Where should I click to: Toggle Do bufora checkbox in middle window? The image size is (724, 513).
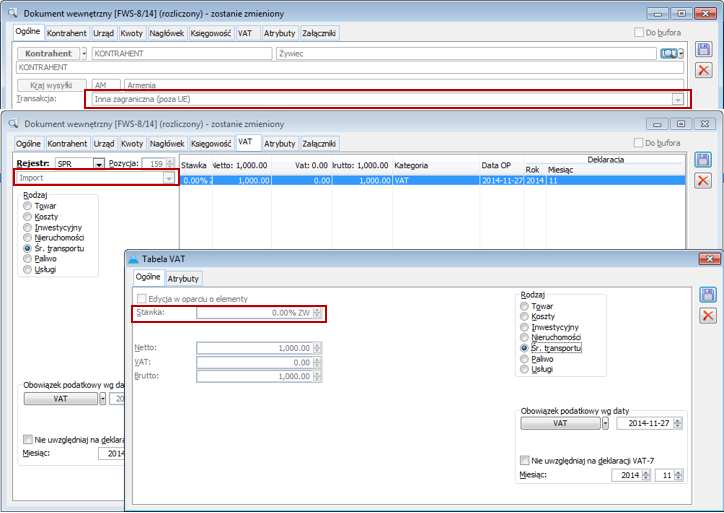(639, 143)
